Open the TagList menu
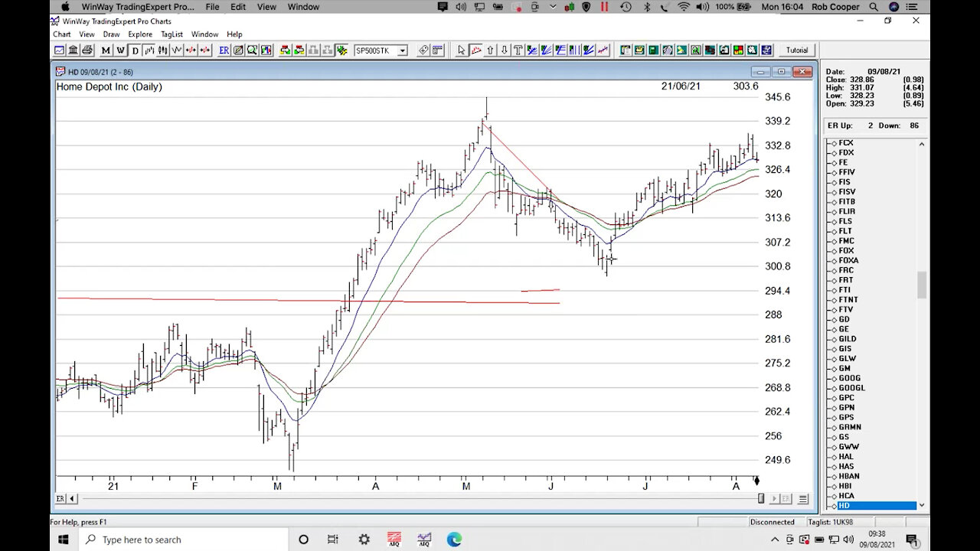980x551 pixels. pyautogui.click(x=171, y=34)
